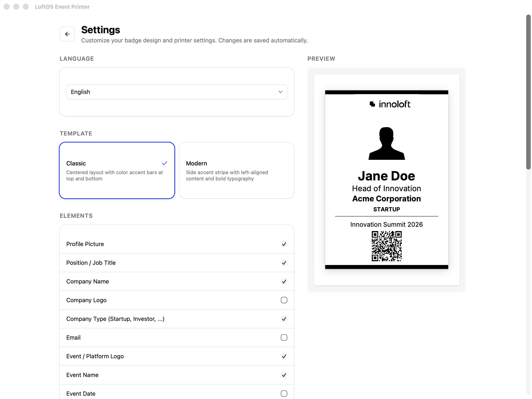Click the vertical scrollbar thumb
The width and height of the screenshot is (532, 399).
(528, 92)
